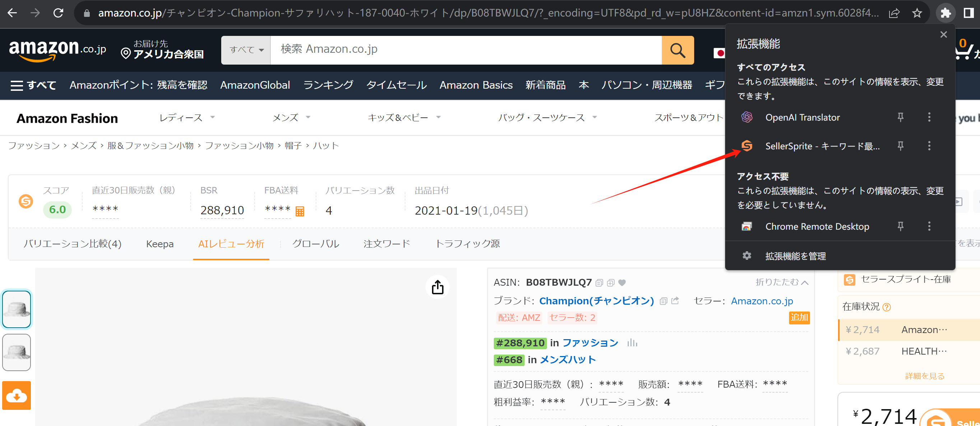980x426 pixels.
Task: Open more options for Chrome Remote Desktop
Action: tap(929, 226)
